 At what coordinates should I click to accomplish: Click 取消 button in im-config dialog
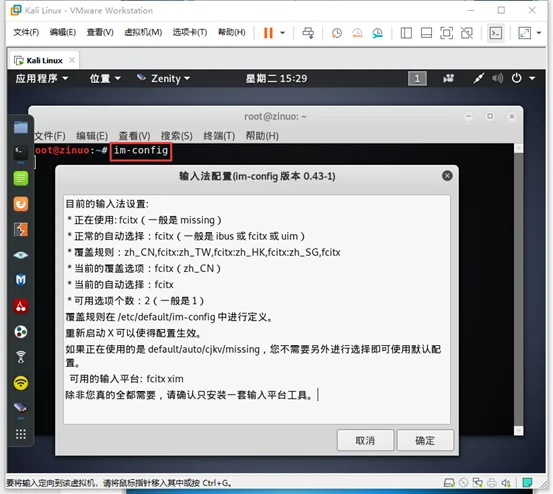(365, 440)
